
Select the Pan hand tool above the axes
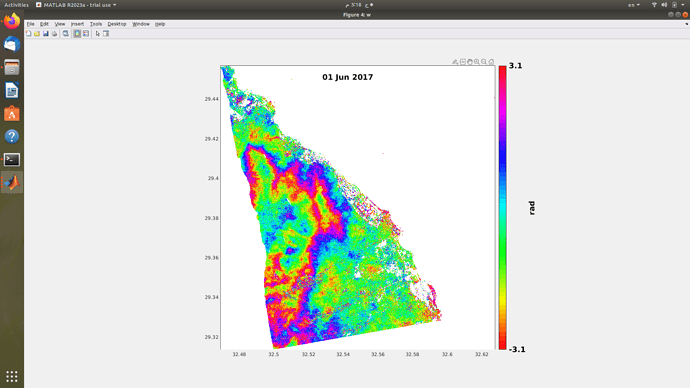point(470,62)
